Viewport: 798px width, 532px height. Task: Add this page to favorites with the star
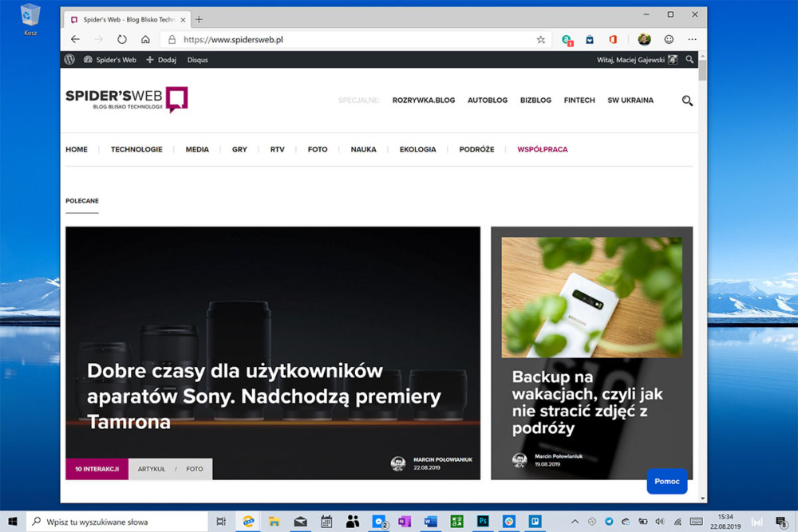tap(540, 40)
